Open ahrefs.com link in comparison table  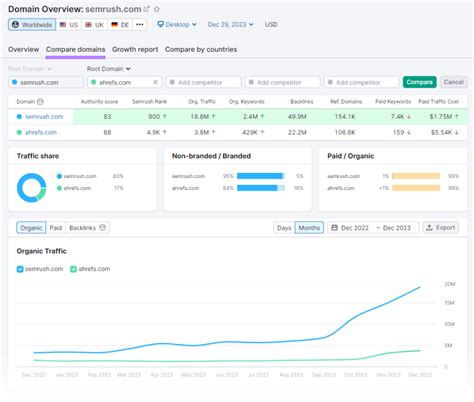41,132
